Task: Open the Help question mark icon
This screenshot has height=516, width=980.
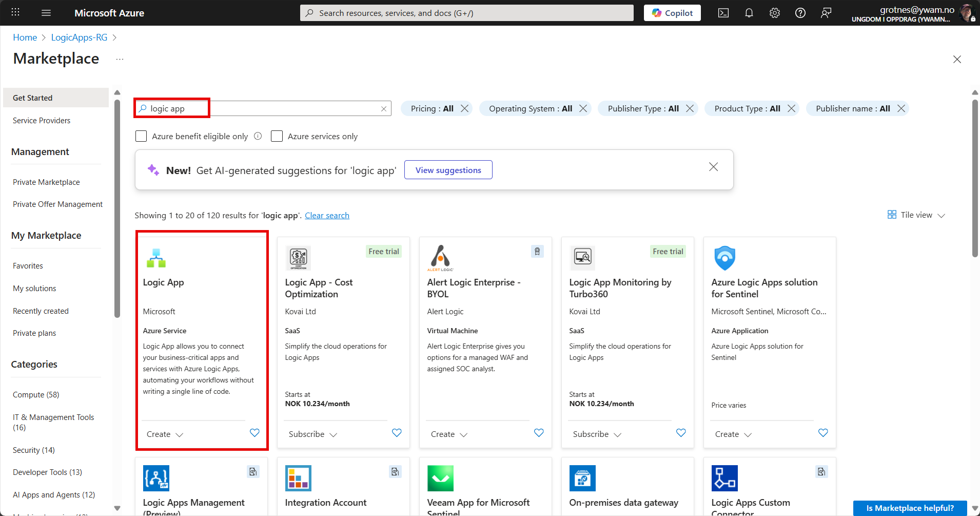Action: pos(800,13)
